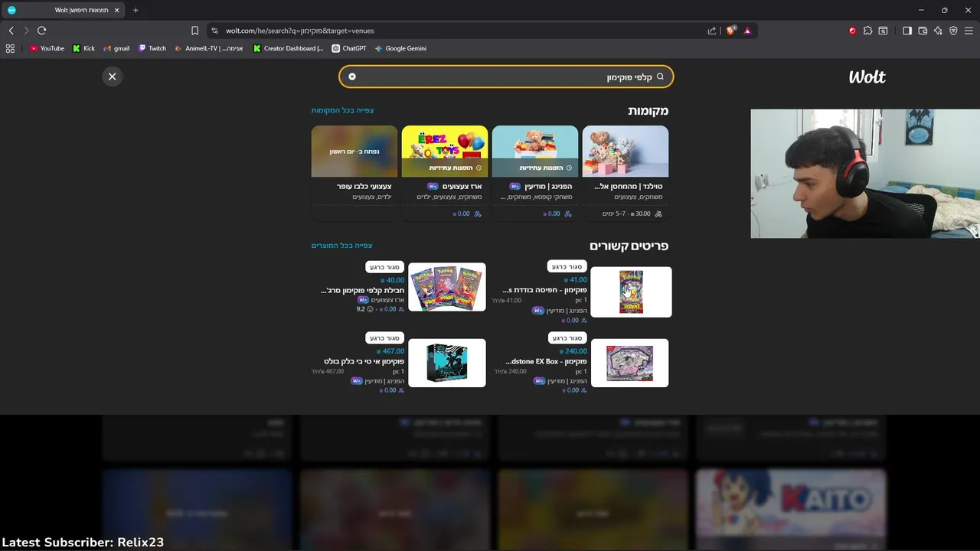The width and height of the screenshot is (980, 551).
Task: Go back to the previous page
Action: [11, 31]
